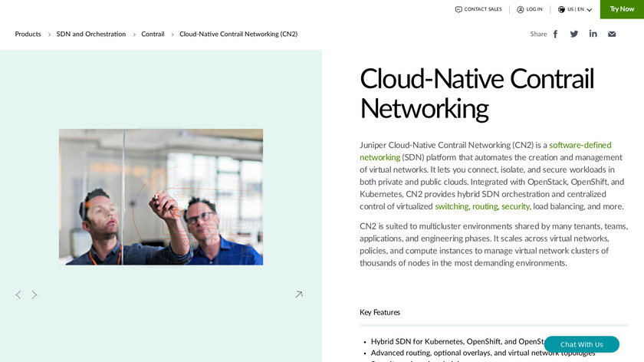This screenshot has height=362, width=644.
Task: Go to SDN and Orchestration breadcrumb
Action: [x=91, y=34]
